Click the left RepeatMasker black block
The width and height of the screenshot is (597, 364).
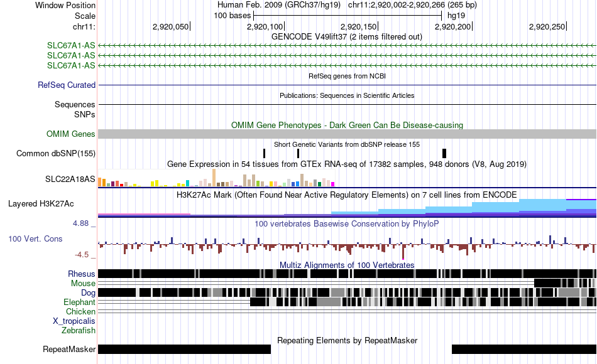pos(184,349)
